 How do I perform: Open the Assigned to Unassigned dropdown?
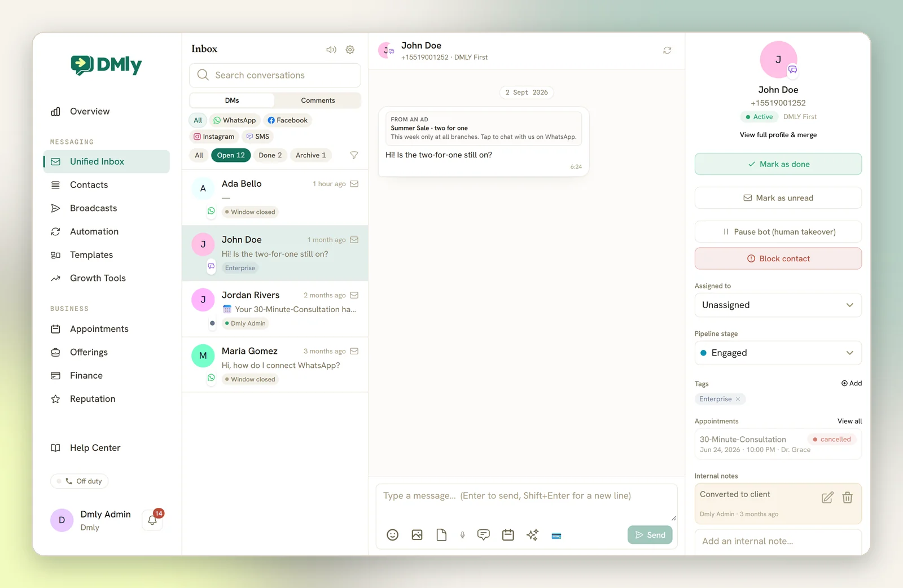click(x=778, y=305)
